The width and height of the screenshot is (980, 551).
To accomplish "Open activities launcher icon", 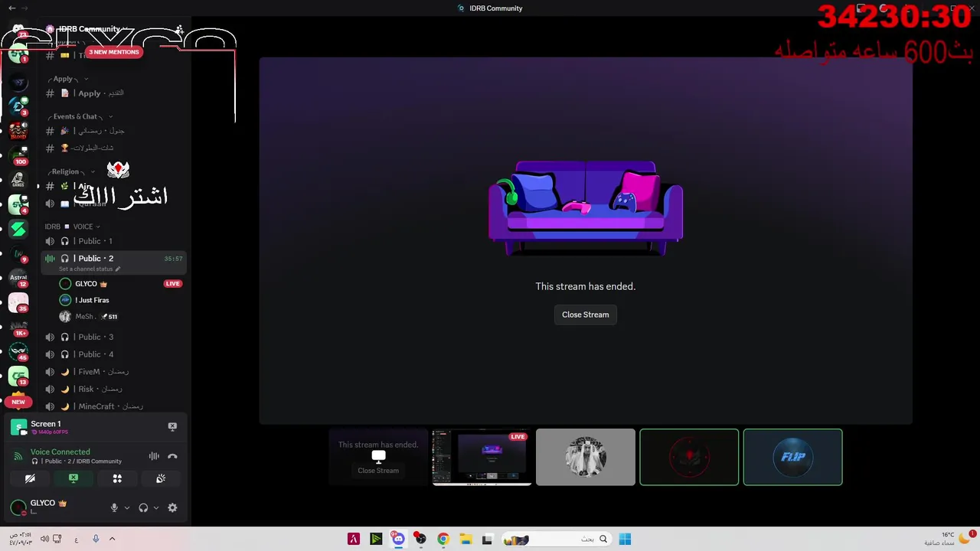I will click(117, 478).
